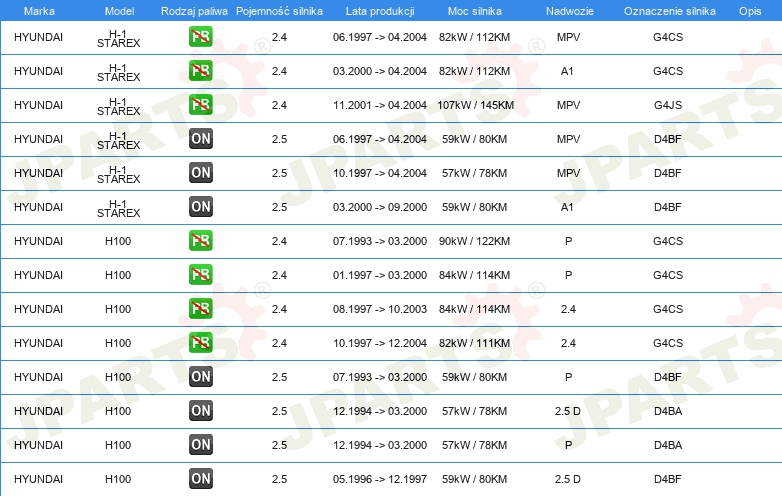Click the ON diesel icon in the 10.1997 -> 04.2004 row

(x=200, y=172)
